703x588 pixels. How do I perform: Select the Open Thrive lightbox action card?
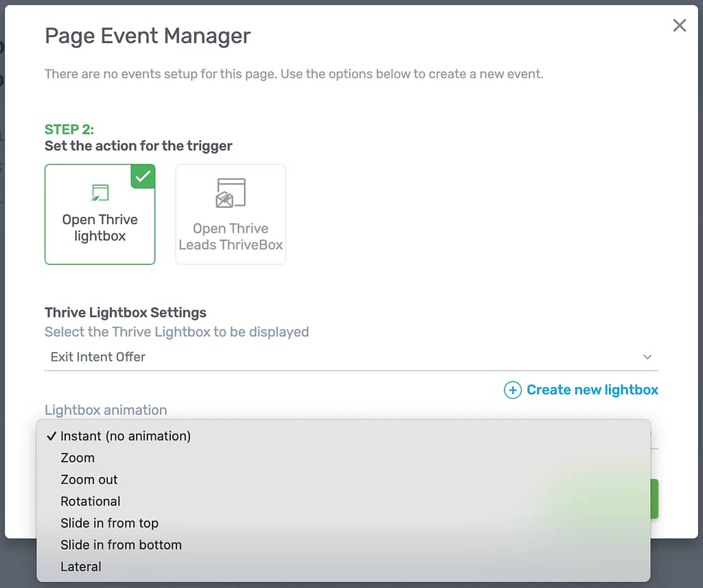pyautogui.click(x=100, y=214)
